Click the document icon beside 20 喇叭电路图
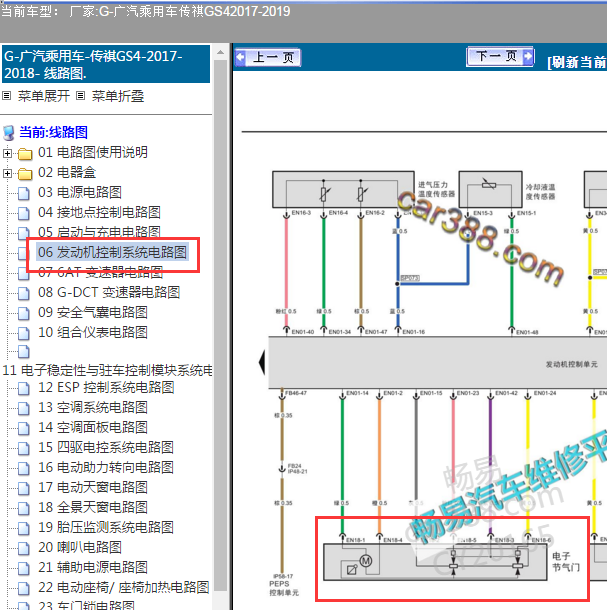607x610 pixels. click(24, 549)
